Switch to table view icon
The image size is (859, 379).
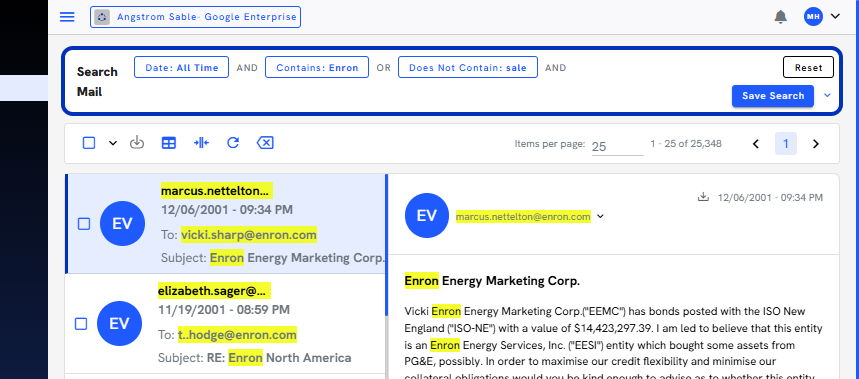point(169,143)
